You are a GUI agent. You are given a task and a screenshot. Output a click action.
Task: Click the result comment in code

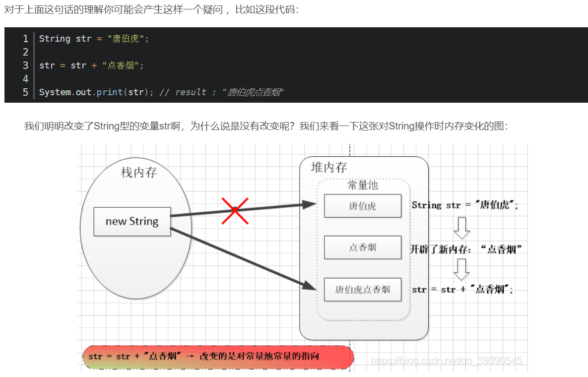222,92
